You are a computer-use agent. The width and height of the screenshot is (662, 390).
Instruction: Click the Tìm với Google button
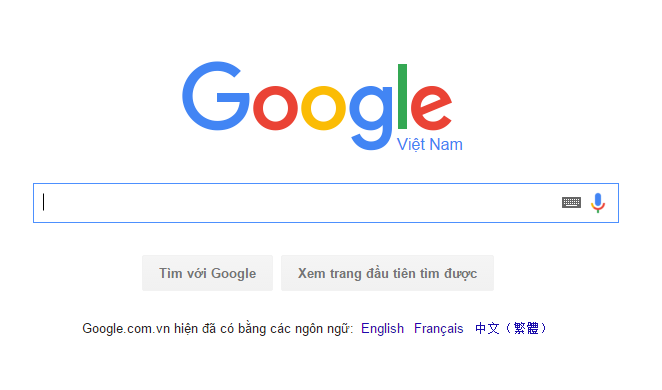click(x=207, y=273)
